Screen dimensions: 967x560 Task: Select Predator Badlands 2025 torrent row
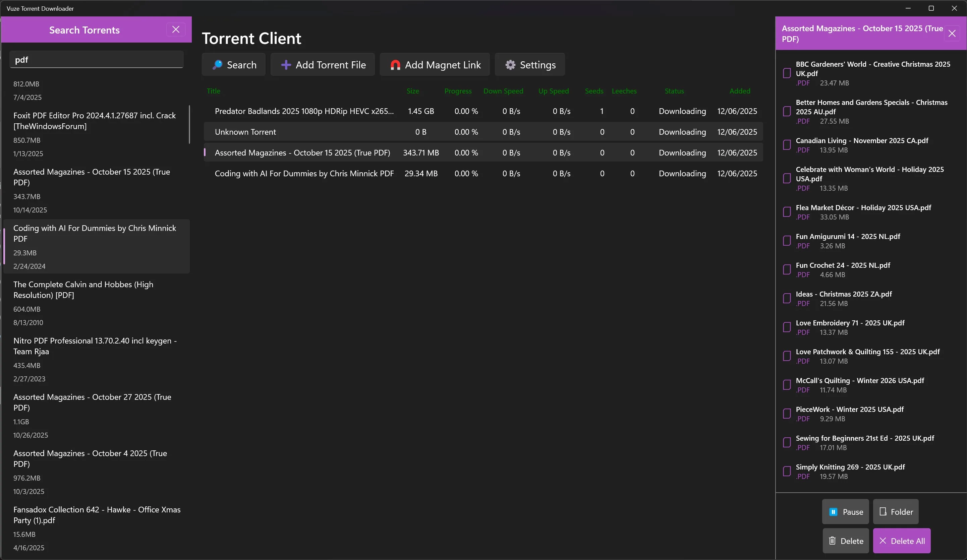483,111
